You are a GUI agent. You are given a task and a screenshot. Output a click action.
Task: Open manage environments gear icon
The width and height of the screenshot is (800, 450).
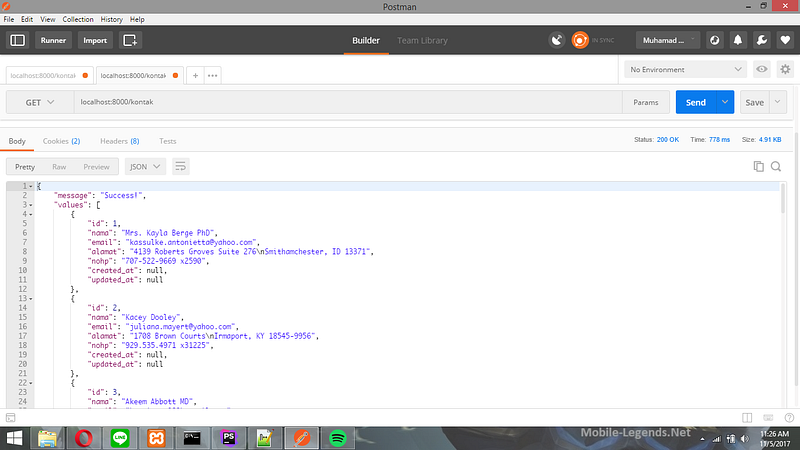[x=785, y=69]
